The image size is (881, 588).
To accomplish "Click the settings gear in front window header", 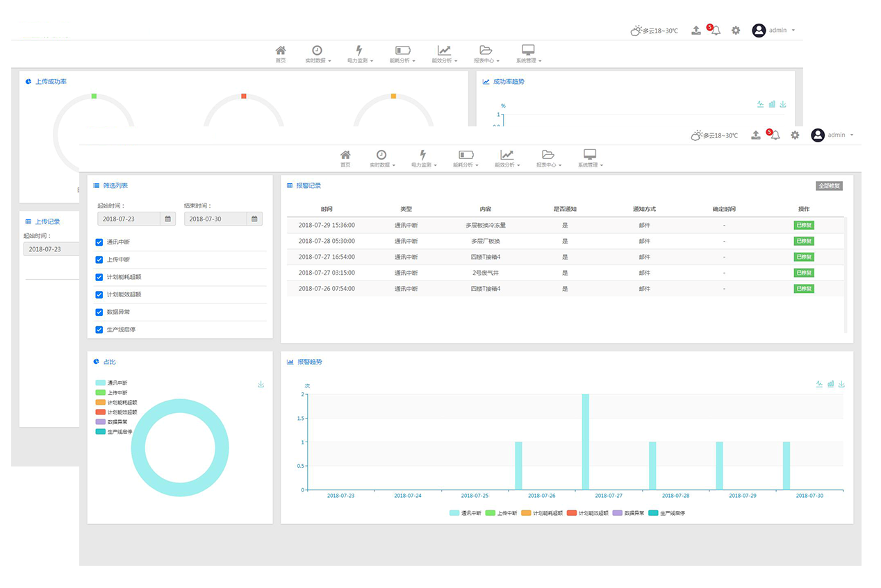I will pos(795,135).
